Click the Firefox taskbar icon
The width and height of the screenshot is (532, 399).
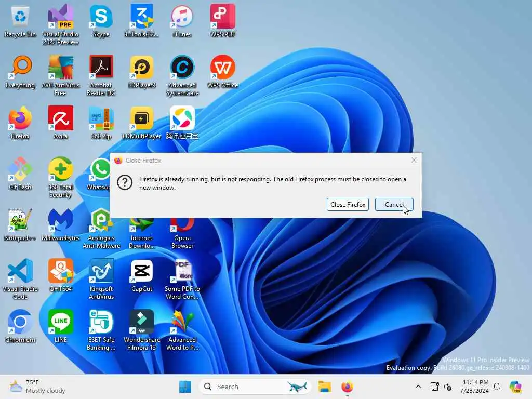[x=347, y=387]
